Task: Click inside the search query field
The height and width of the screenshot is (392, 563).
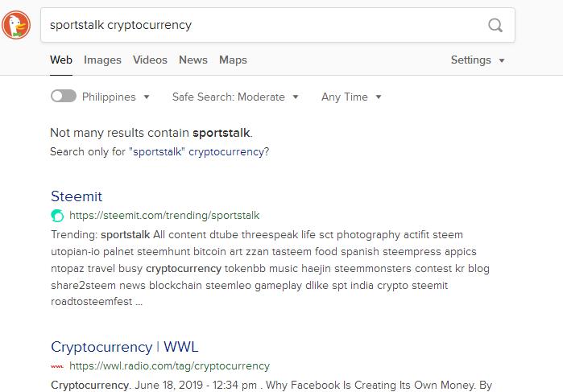Action: 266,25
